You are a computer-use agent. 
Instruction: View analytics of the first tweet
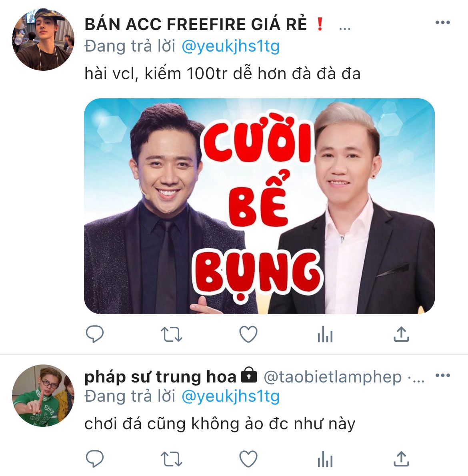(x=325, y=334)
